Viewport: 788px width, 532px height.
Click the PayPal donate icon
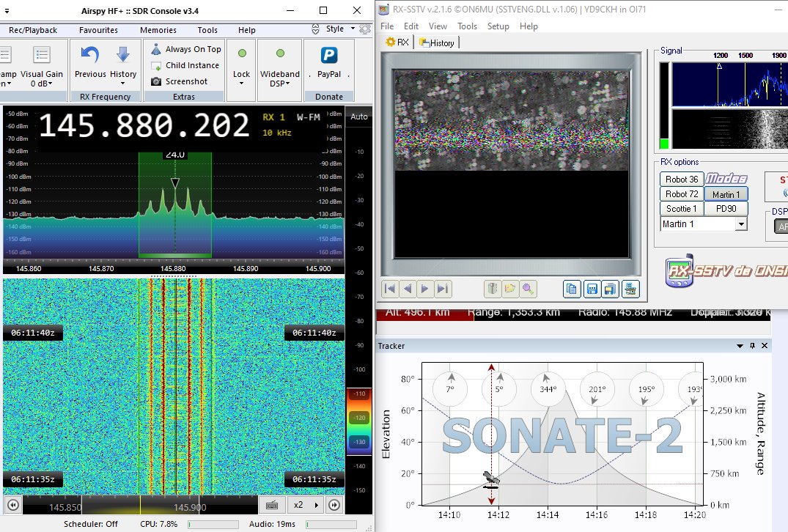(329, 55)
